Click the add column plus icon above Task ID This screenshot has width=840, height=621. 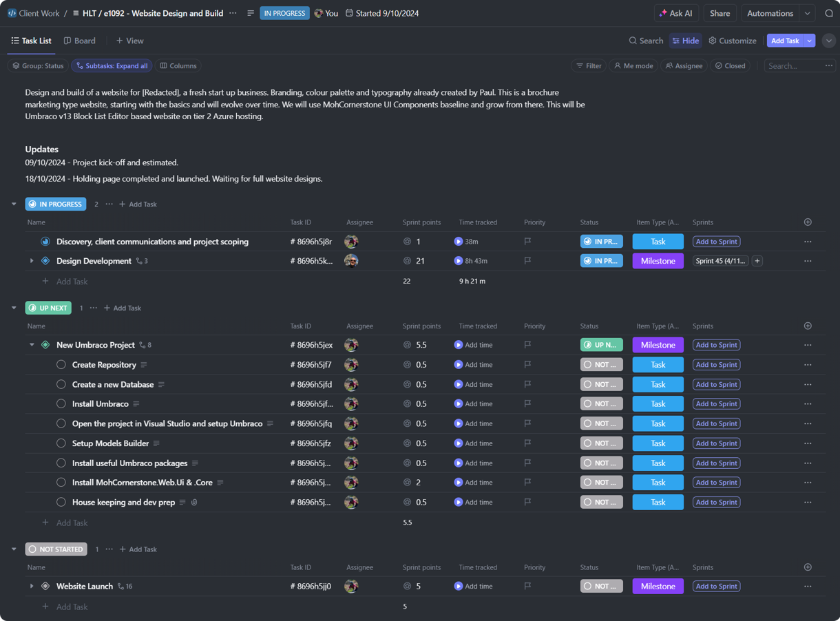(x=808, y=222)
